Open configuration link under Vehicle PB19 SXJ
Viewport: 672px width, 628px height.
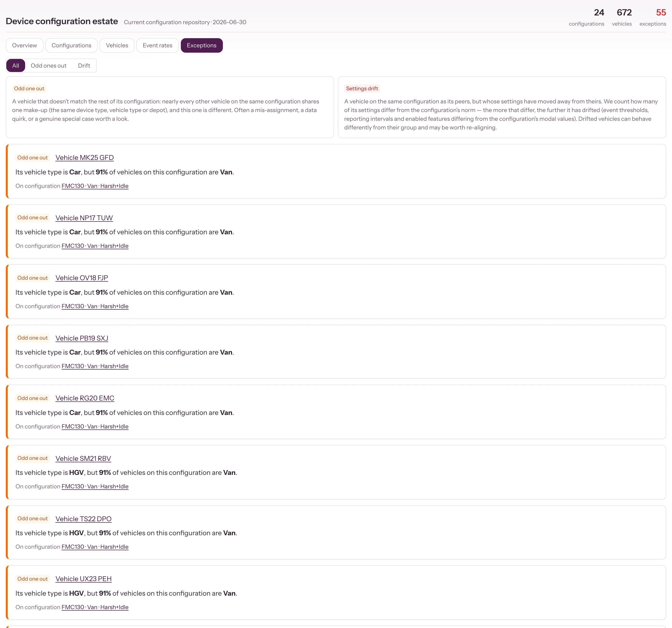click(95, 366)
